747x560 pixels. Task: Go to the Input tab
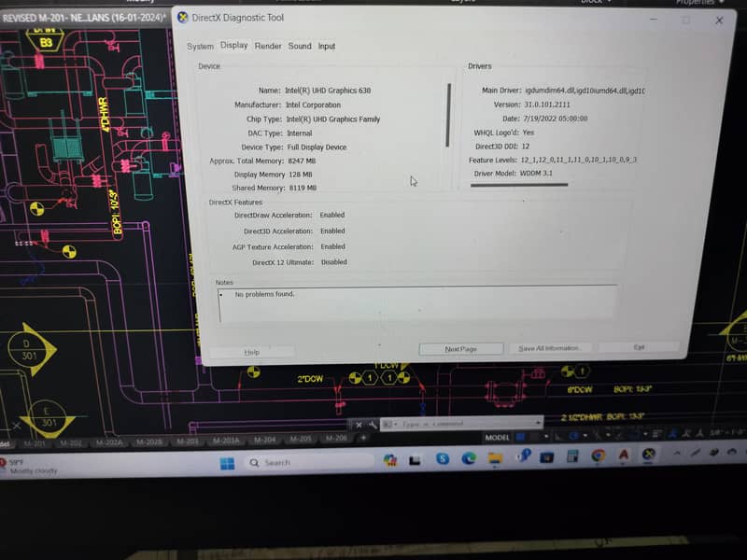(327, 46)
